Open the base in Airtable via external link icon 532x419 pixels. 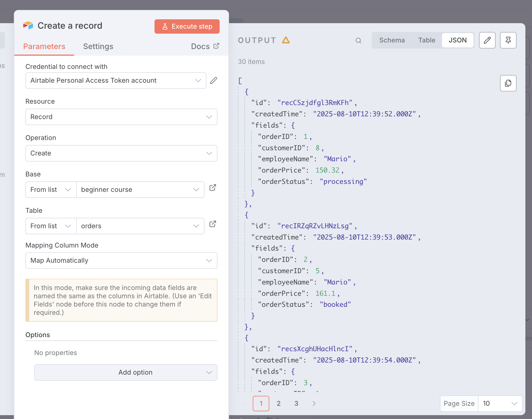[213, 188]
